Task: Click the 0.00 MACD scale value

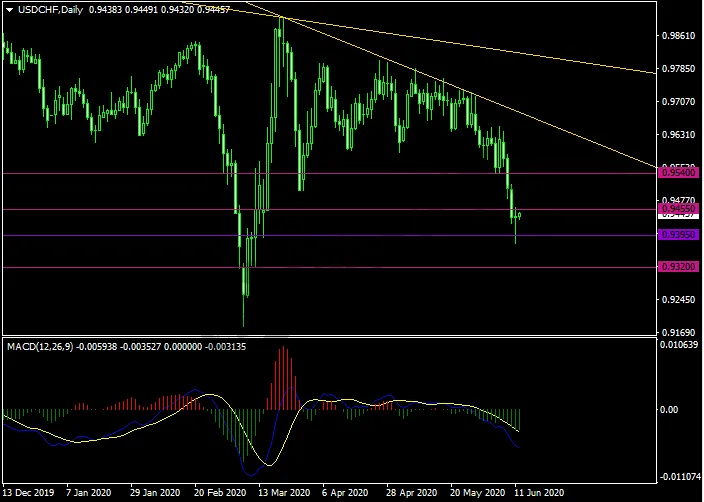Action: pos(669,410)
